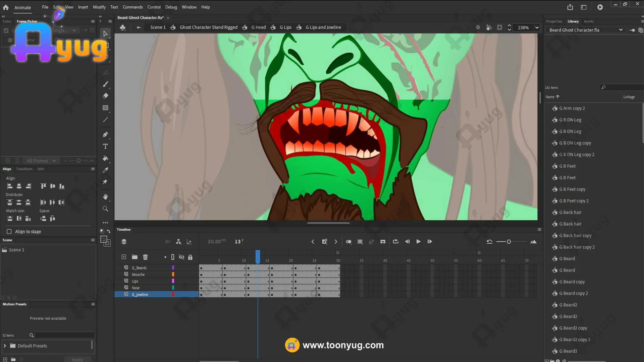
Task: Open the library document dropdown
Action: (621, 30)
